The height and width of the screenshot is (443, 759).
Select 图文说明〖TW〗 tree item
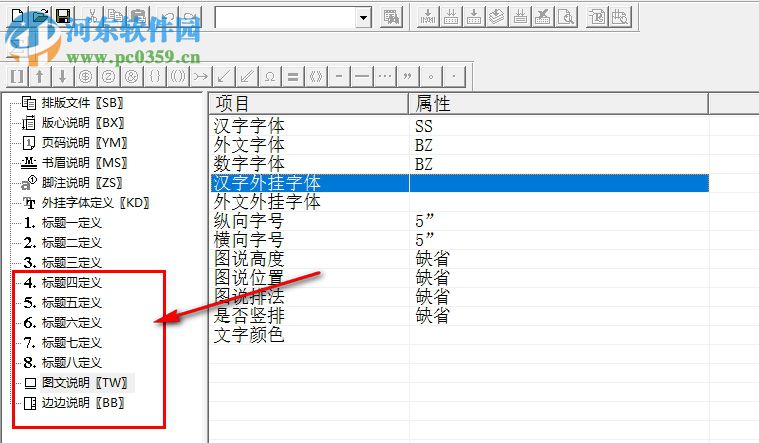pyautogui.click(x=84, y=382)
